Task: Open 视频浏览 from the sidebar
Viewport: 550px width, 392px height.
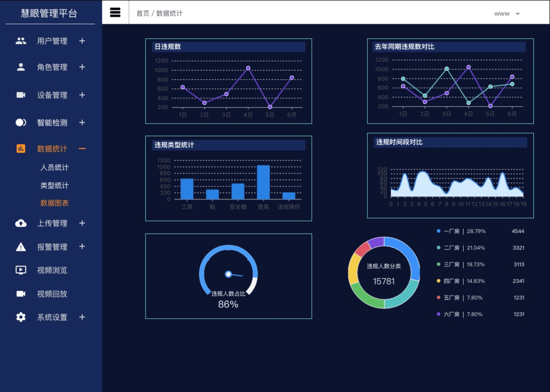Action: [52, 270]
